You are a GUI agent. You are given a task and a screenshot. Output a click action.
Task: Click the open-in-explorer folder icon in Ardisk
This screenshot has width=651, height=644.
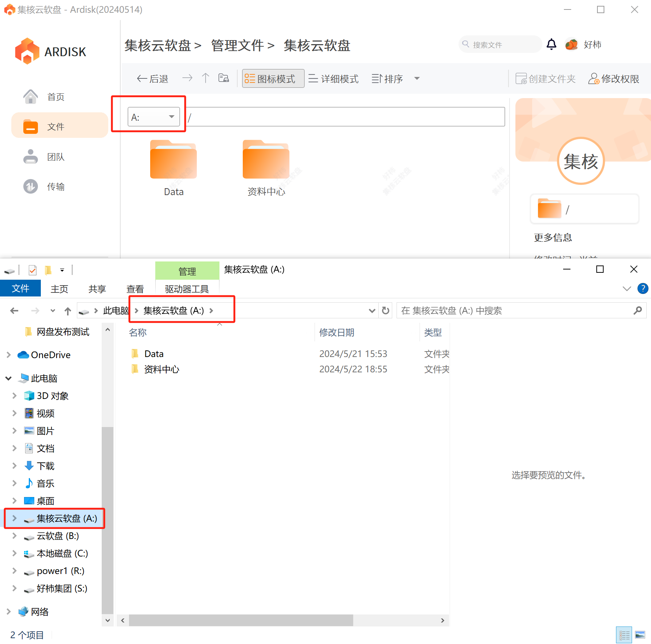click(x=223, y=78)
